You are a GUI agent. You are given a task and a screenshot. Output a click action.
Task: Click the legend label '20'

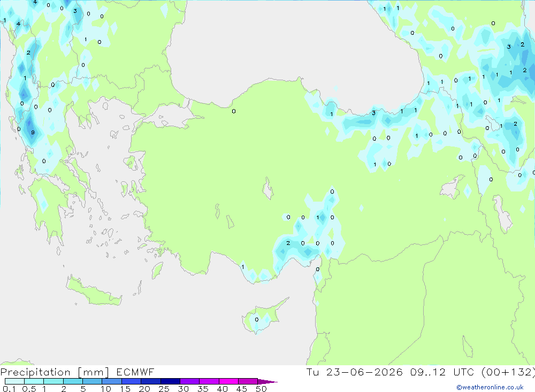(x=144, y=389)
